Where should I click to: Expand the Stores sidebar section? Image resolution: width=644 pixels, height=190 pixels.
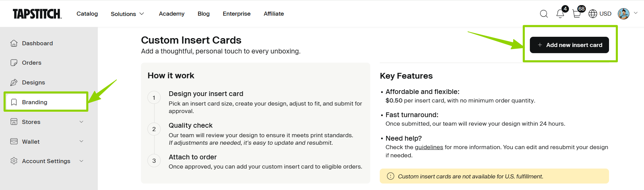81,122
